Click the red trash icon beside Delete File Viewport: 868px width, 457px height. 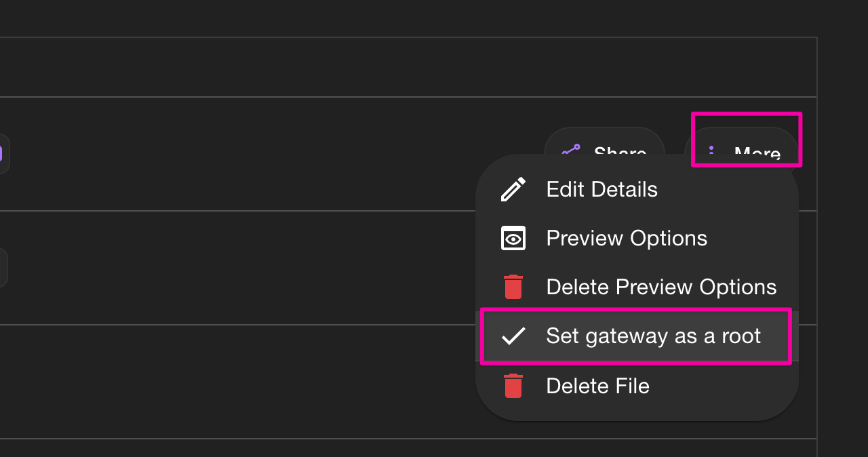pyautogui.click(x=513, y=386)
